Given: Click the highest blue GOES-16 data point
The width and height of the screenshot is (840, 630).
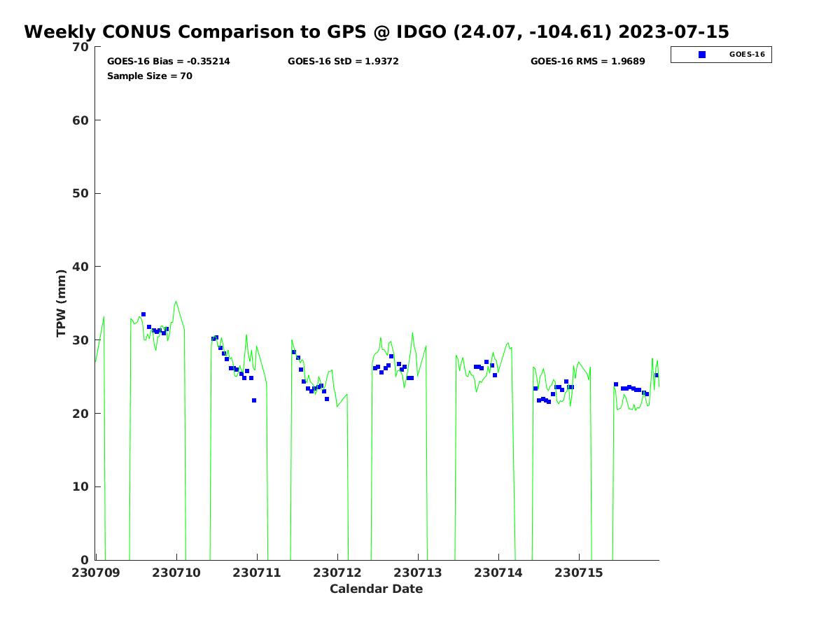Looking at the screenshot, I should tap(143, 315).
